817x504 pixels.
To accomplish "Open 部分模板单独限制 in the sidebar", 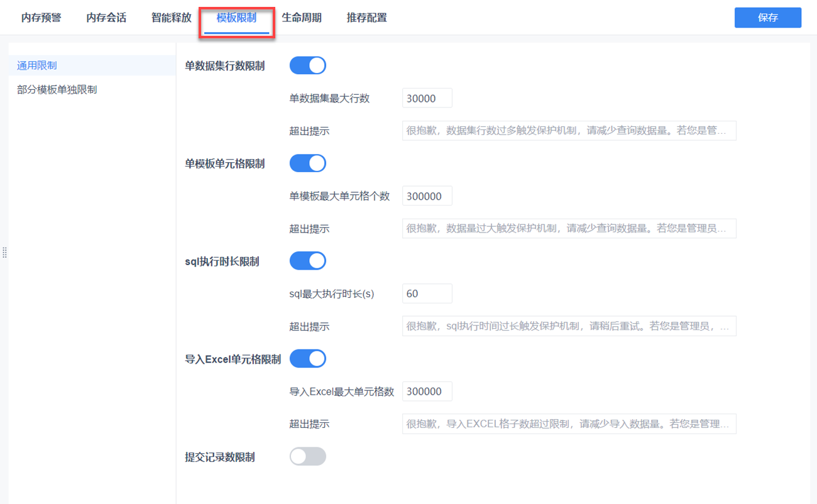I will (x=92, y=90).
